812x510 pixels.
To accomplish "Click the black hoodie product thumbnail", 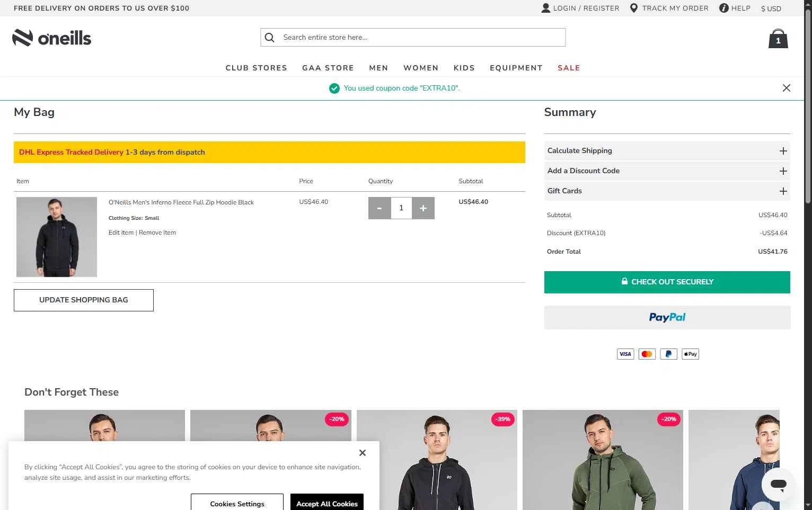I will (x=57, y=237).
